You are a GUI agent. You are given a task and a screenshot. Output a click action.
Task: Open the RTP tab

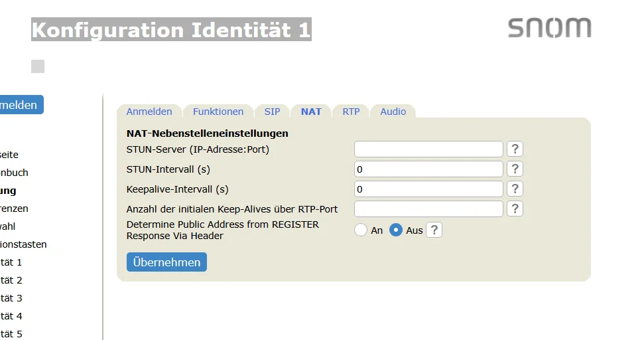pos(351,112)
